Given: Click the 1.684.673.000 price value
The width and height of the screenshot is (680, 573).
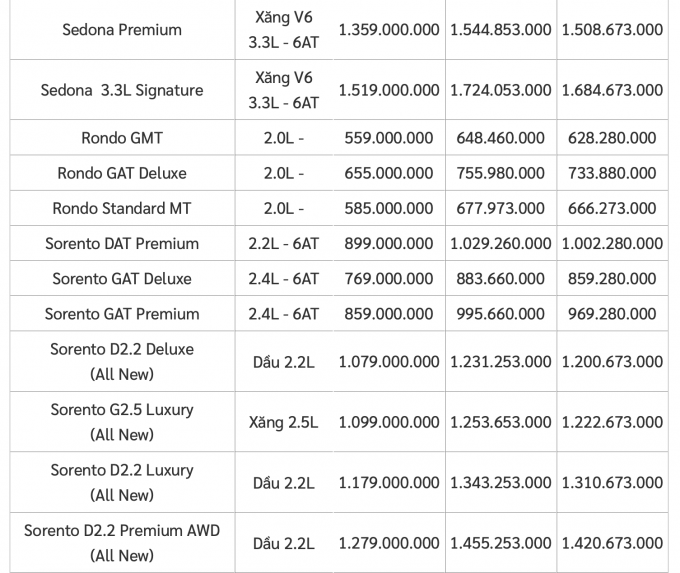Looking at the screenshot, I should tap(612, 90).
